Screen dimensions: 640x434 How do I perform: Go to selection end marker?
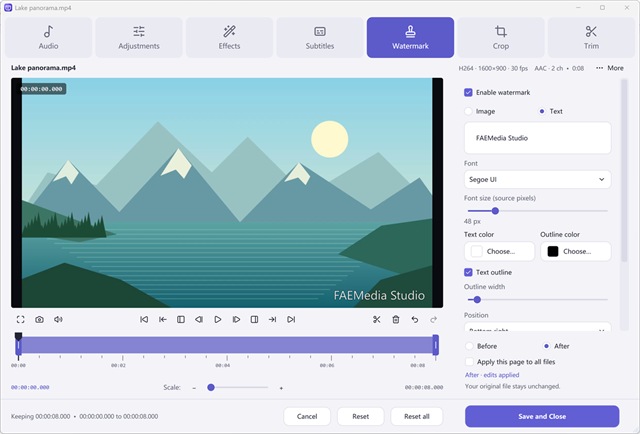click(272, 319)
